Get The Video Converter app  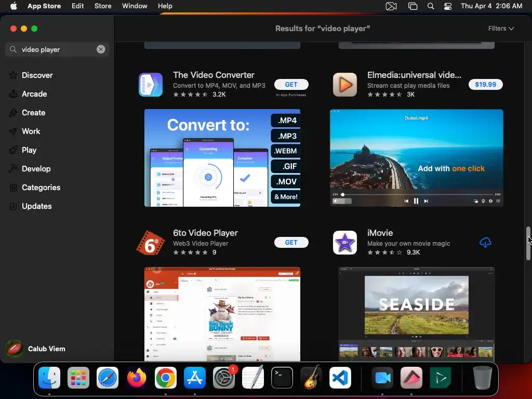pos(291,85)
